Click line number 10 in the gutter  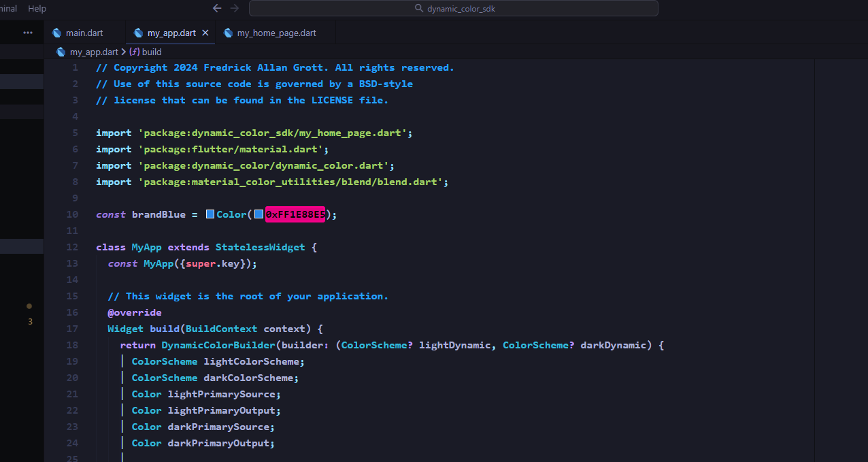(x=72, y=214)
